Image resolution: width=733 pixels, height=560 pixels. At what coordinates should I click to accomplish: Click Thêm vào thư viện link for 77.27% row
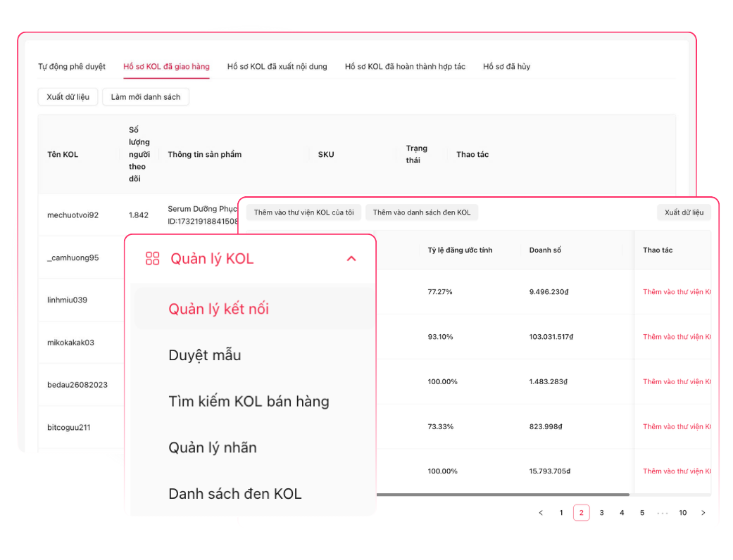click(x=677, y=292)
